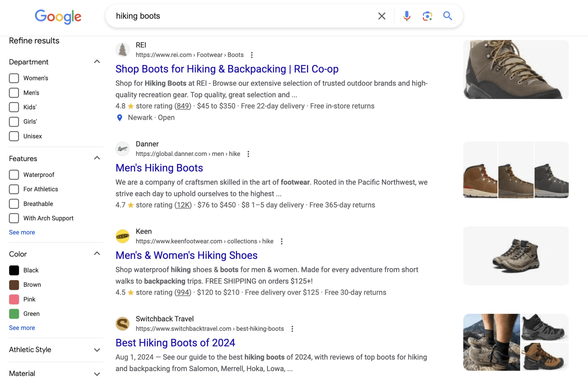Image resolution: width=588 pixels, height=382 pixels.
Task: Click the switchbacktravel.com best-hiking-boots URL
Action: coord(210,329)
